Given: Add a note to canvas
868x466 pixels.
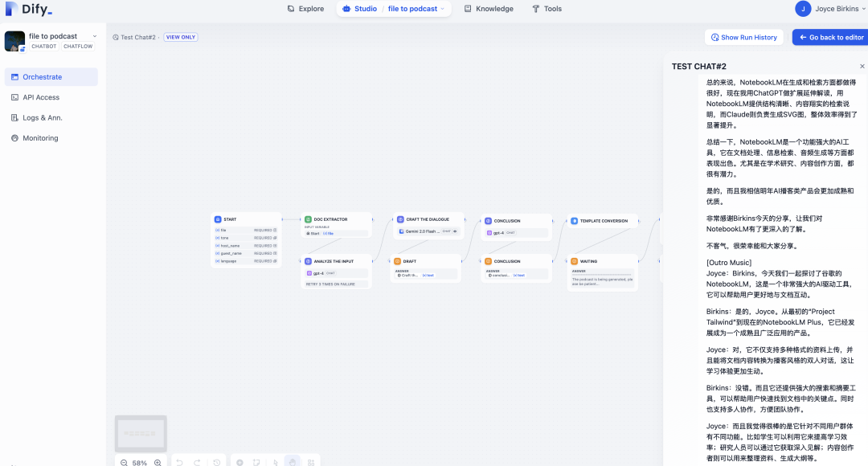Looking at the screenshot, I should point(256,462).
